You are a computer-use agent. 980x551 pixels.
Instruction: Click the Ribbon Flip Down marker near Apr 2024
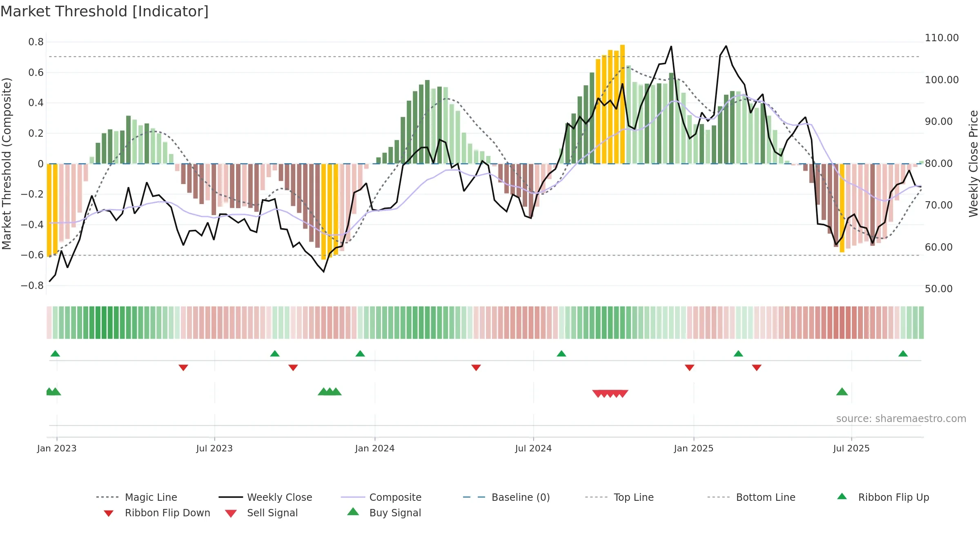click(x=476, y=368)
